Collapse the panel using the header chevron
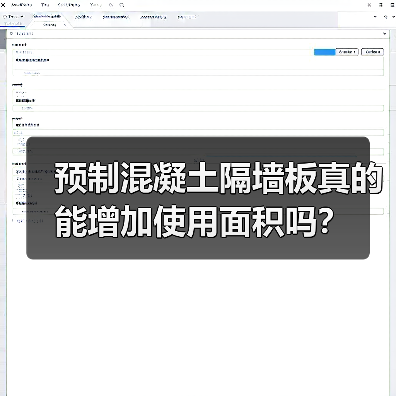The height and width of the screenshot is (396, 396). point(385,34)
